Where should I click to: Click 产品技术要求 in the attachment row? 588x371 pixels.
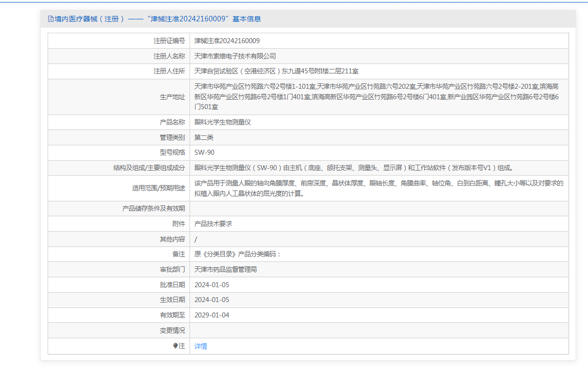(x=213, y=224)
